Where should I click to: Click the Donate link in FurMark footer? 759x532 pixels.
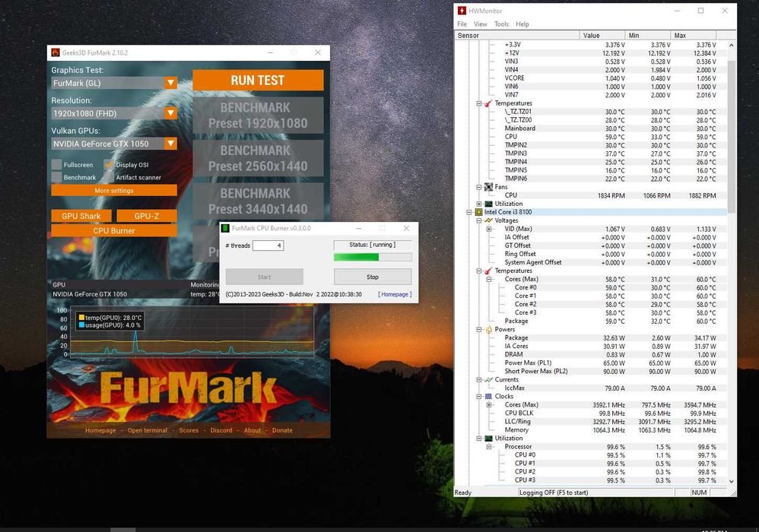pos(282,430)
